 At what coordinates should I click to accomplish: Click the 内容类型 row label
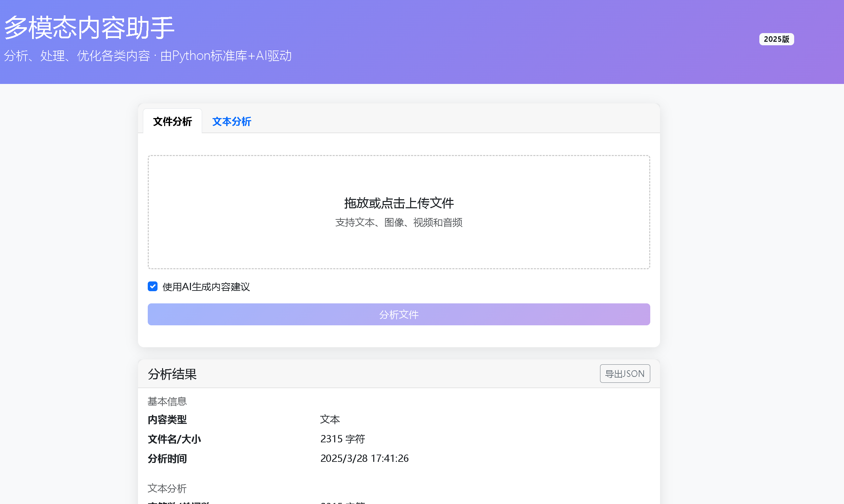pyautogui.click(x=167, y=419)
